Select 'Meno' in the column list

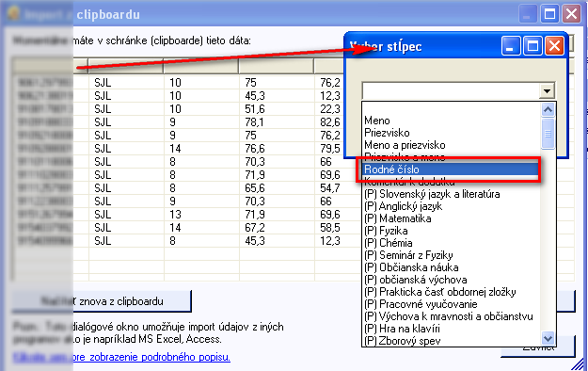click(x=377, y=121)
